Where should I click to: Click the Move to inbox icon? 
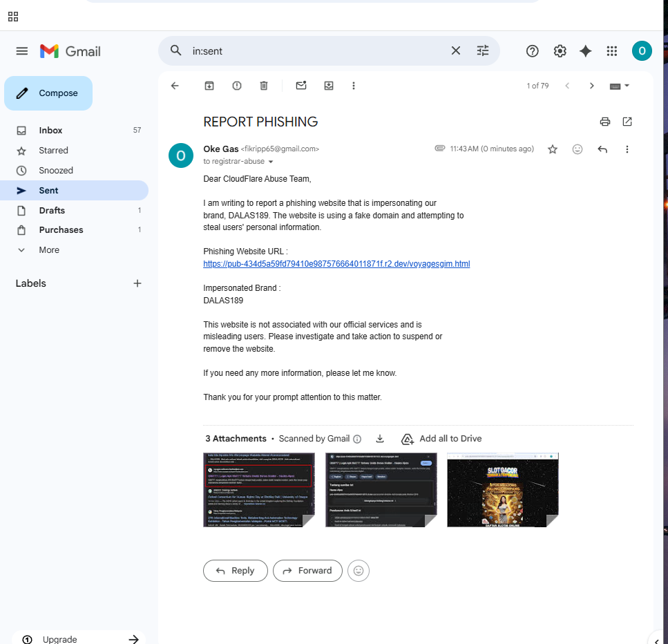328,86
